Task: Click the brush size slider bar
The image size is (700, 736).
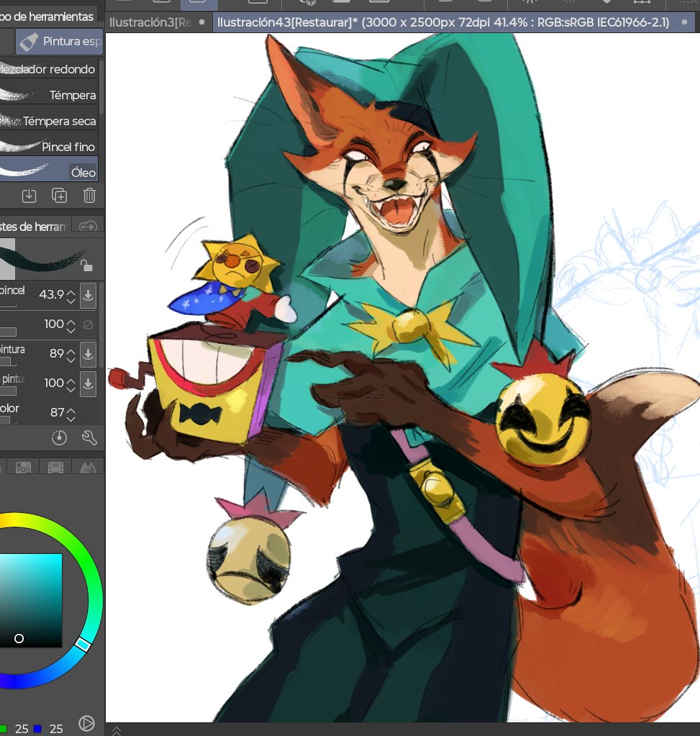Action: [x=8, y=306]
